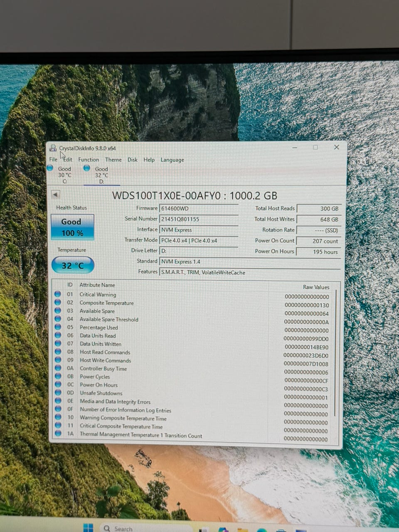The width and height of the screenshot is (399, 532).
Task: Open the Language menu
Action: point(172,160)
